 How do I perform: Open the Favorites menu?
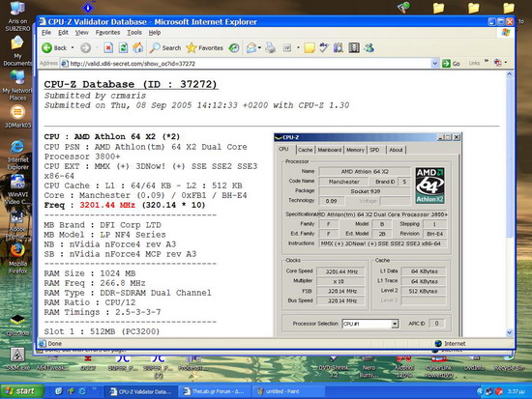[107, 33]
